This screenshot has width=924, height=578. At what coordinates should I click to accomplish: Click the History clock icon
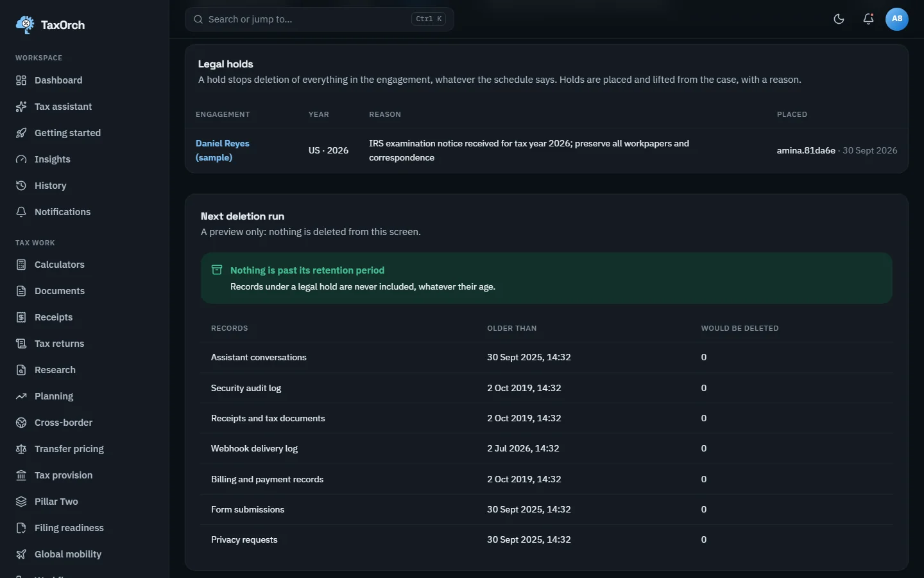(x=21, y=186)
